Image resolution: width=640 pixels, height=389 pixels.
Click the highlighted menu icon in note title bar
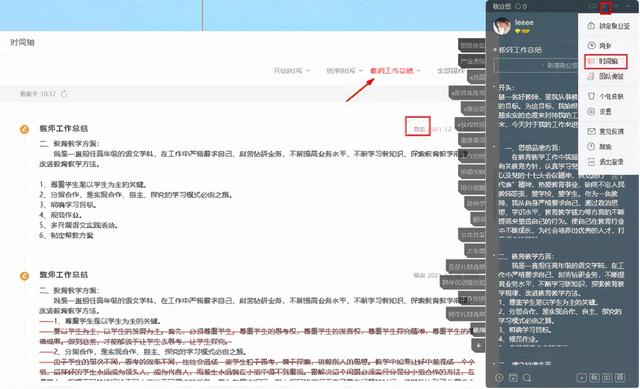pyautogui.click(x=605, y=7)
